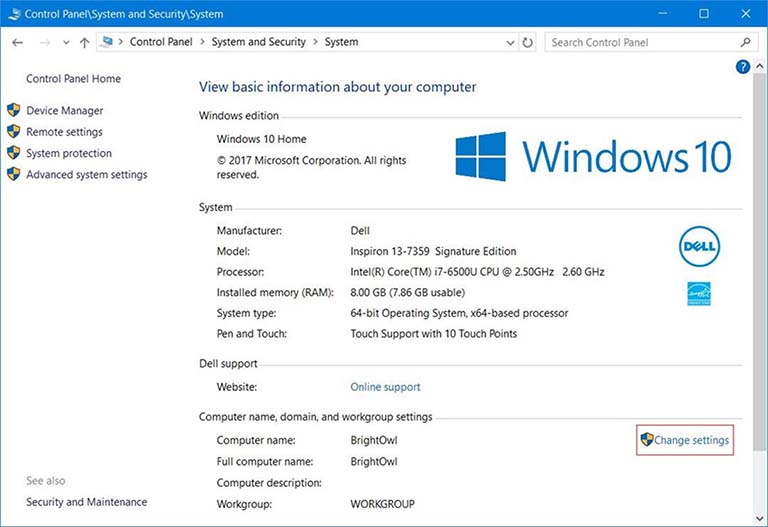
Task: Select the System breadcrumb
Action: pos(341,42)
